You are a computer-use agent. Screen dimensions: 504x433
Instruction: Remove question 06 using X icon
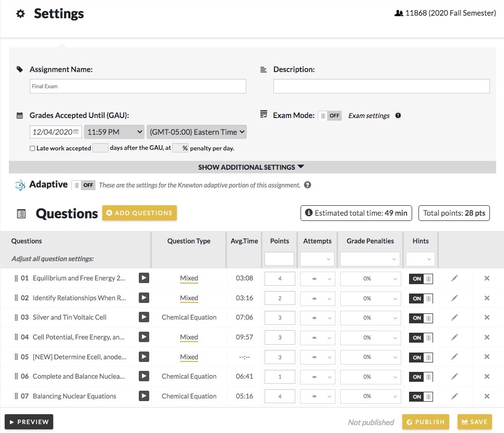click(x=487, y=377)
